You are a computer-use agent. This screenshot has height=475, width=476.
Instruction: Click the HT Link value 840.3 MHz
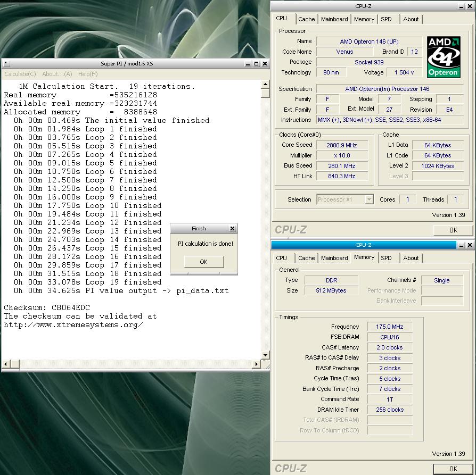342,176
